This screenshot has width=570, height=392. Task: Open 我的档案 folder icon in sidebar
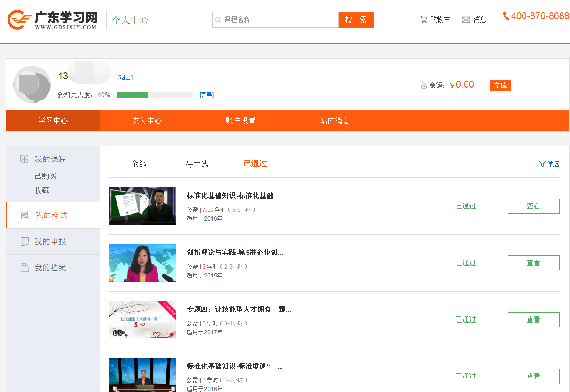(24, 268)
